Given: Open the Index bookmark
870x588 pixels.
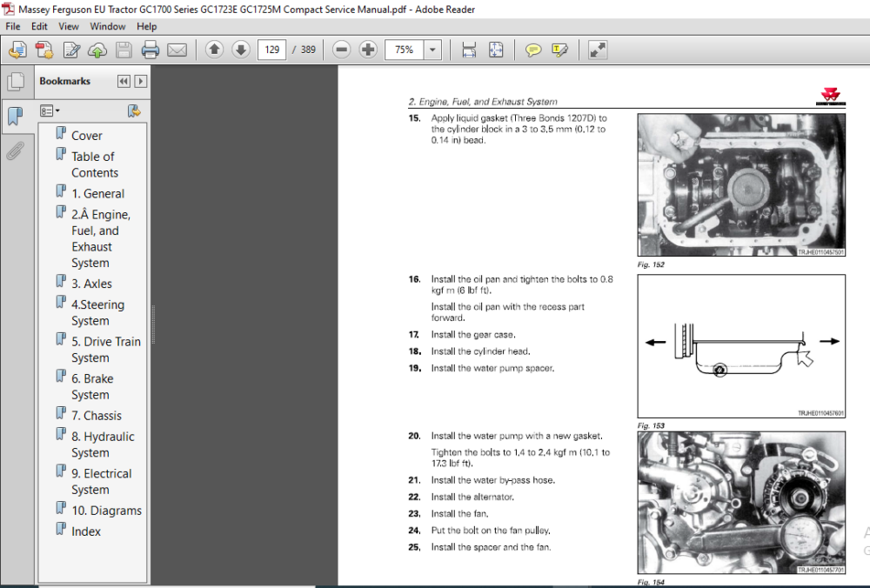Looking at the screenshot, I should click(86, 531).
